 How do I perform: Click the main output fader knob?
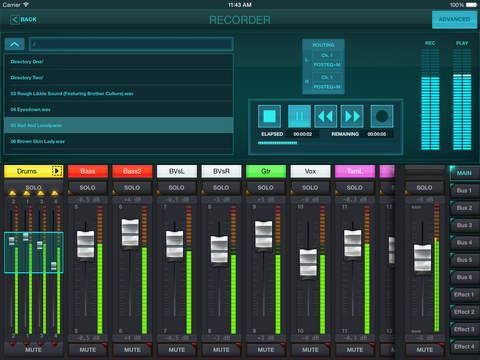coord(422,258)
